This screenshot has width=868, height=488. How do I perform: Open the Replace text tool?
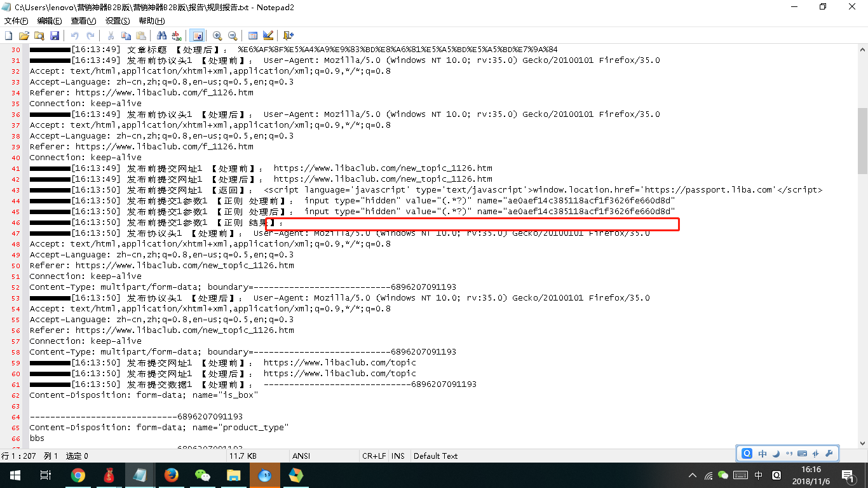(x=177, y=36)
